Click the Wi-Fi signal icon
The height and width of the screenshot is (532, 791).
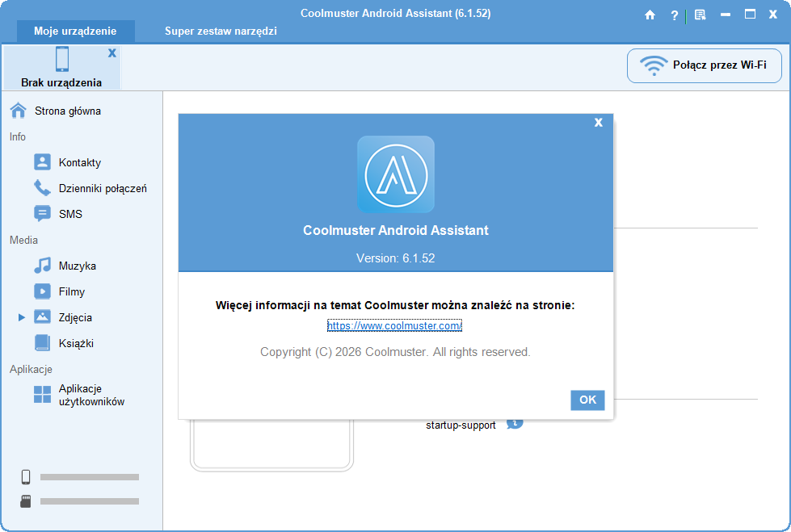654,65
